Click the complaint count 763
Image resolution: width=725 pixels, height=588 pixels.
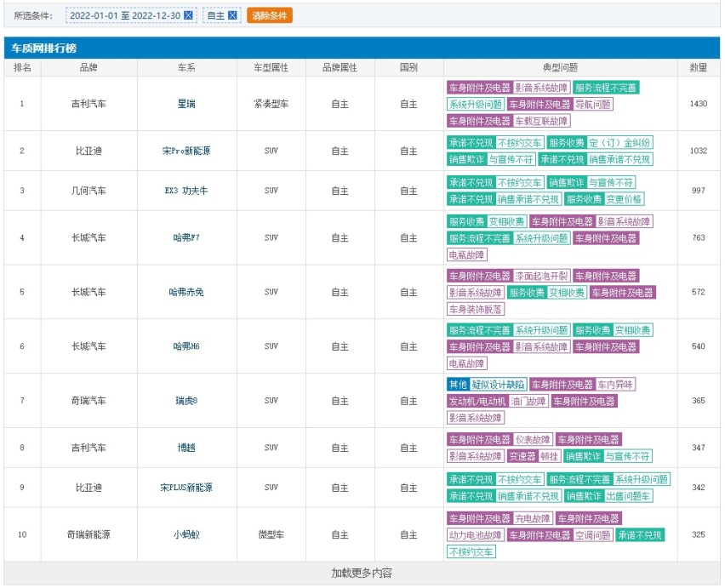pos(698,237)
